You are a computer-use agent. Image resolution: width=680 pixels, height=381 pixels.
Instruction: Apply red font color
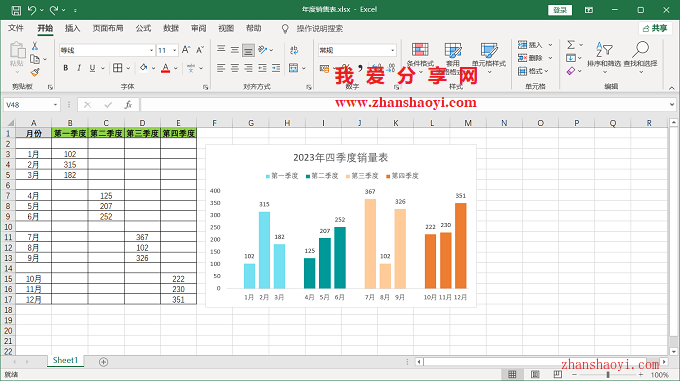point(165,68)
